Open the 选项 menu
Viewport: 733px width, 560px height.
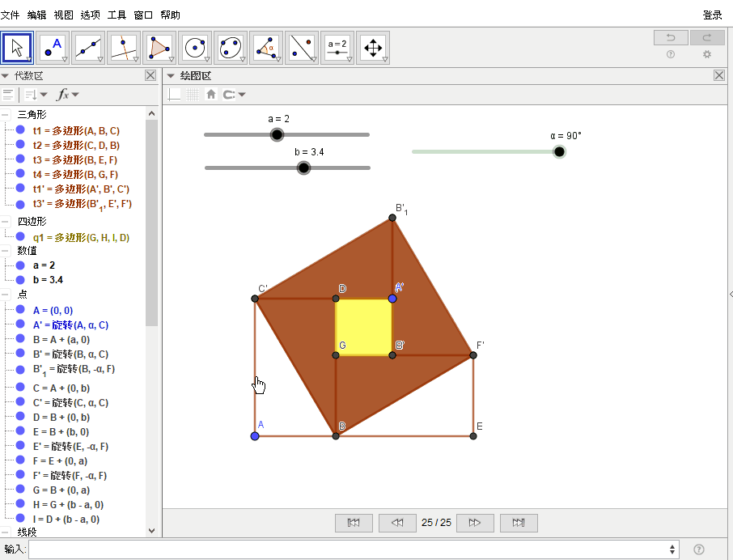coord(91,15)
